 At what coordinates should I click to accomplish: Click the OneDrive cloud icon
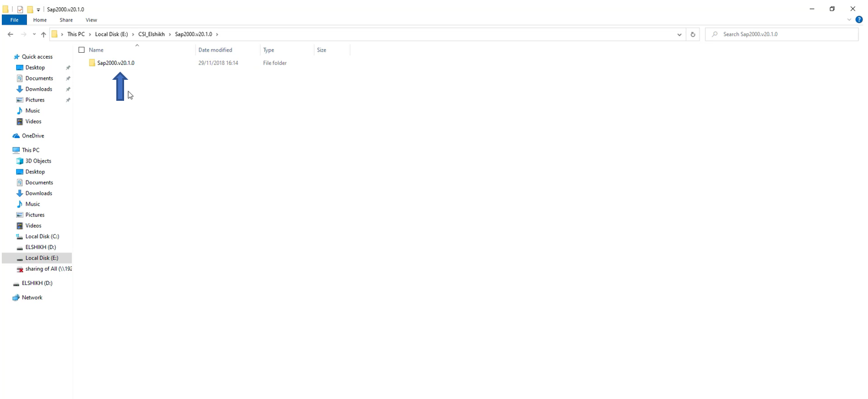coord(16,136)
